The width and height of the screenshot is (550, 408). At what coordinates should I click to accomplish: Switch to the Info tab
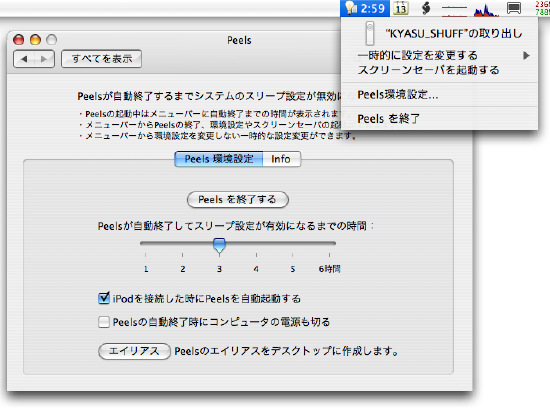[x=281, y=159]
